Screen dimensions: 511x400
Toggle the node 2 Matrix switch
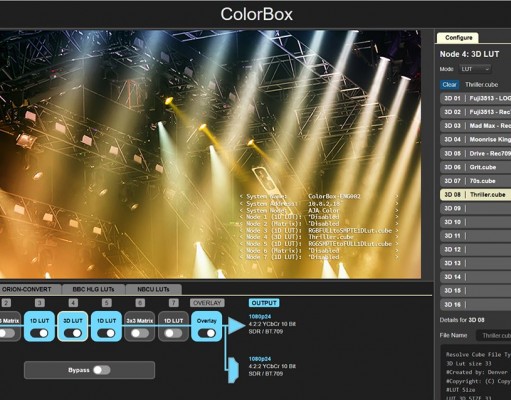point(7,333)
